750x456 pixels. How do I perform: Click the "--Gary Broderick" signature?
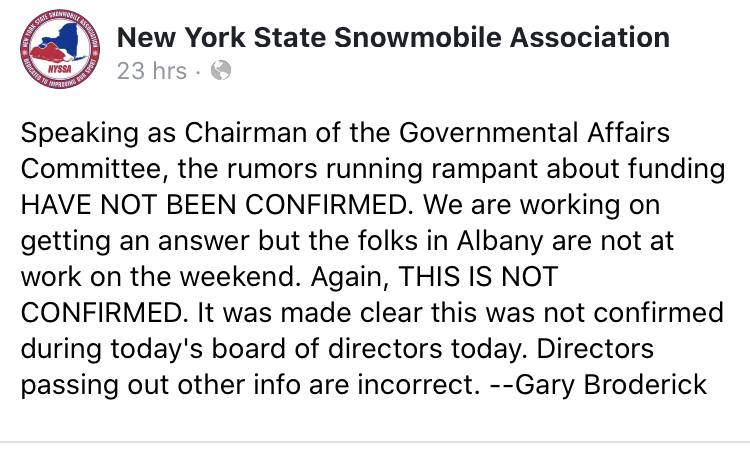598,385
